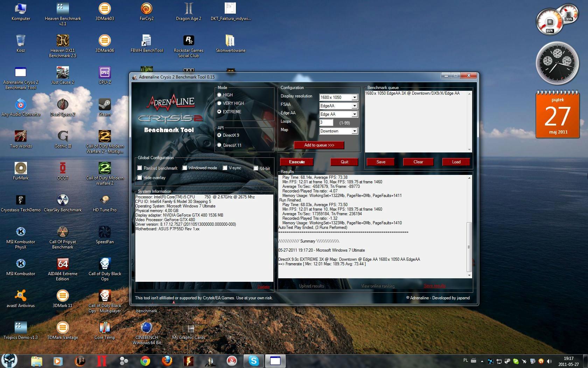Open Chrome from the taskbar
Screen dimensions: 588x368
pyautogui.click(x=145, y=361)
